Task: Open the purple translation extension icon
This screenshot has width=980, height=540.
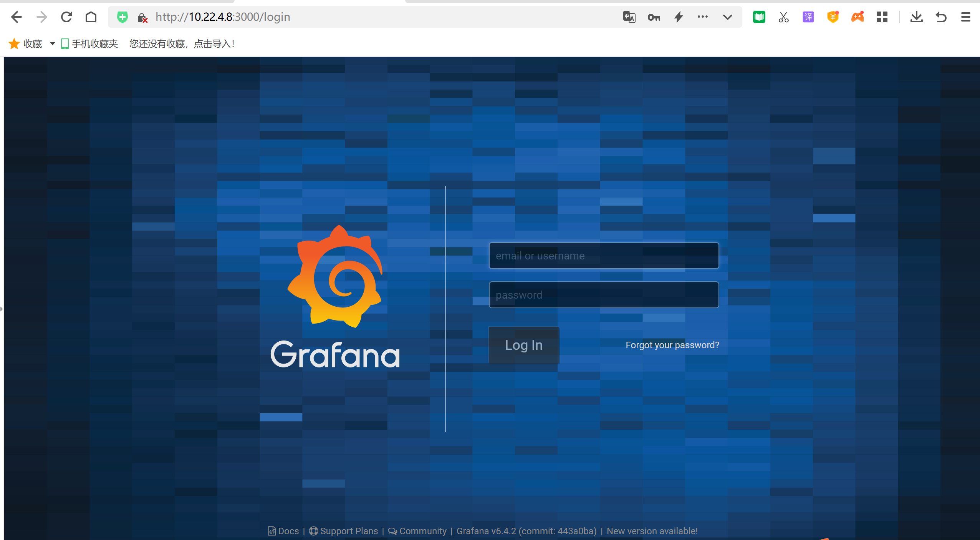Action: click(808, 17)
